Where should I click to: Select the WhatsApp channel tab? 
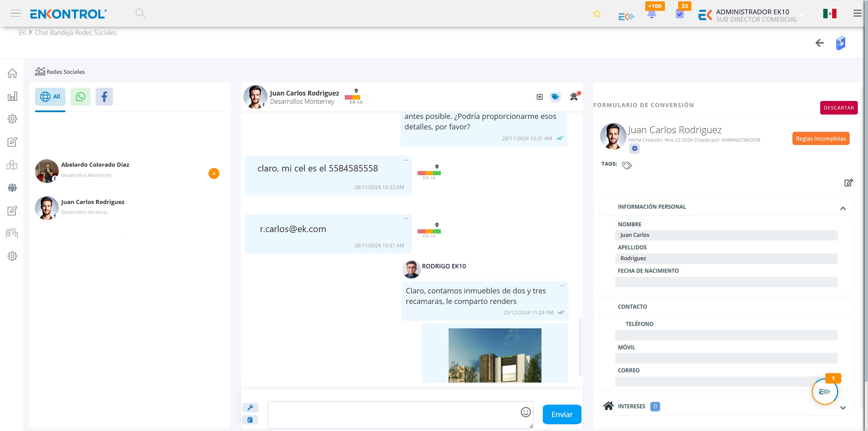(x=80, y=97)
